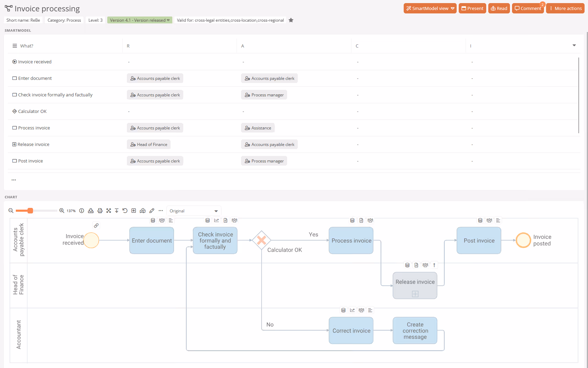Image resolution: width=588 pixels, height=368 pixels.
Task: Select the Process invoice row label
Action: tap(34, 128)
